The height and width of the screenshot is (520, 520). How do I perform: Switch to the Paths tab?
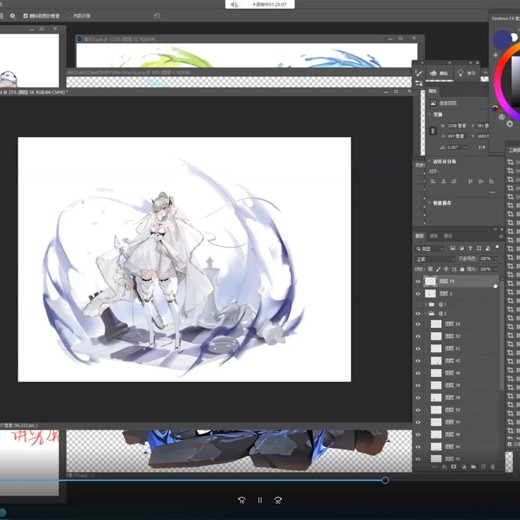click(x=448, y=236)
